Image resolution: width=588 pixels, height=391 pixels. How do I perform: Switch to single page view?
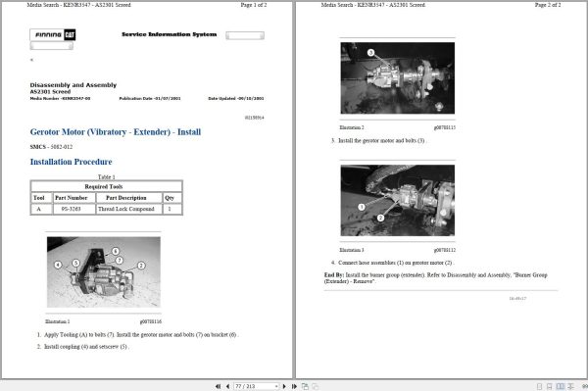point(539,386)
